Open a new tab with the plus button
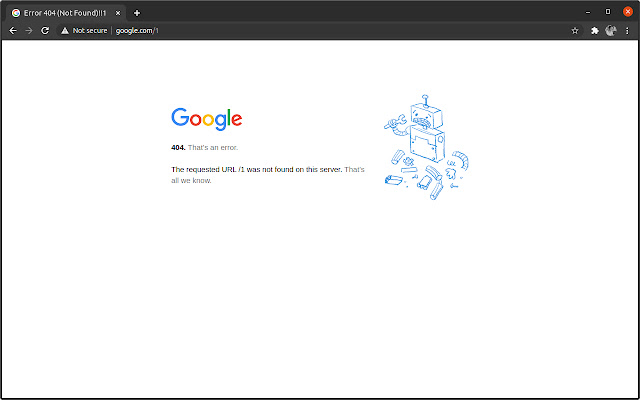The width and height of the screenshot is (640, 400). click(137, 13)
